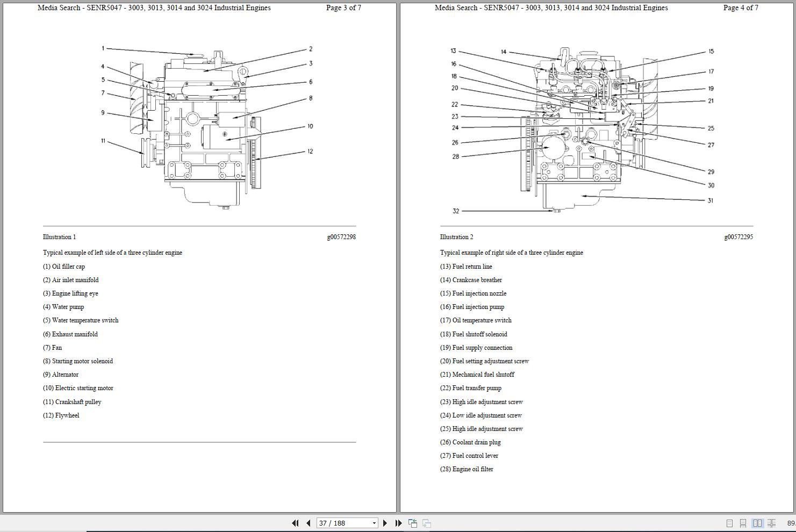The width and height of the screenshot is (796, 532).
Task: Go forward to the next view
Action: (x=426, y=522)
